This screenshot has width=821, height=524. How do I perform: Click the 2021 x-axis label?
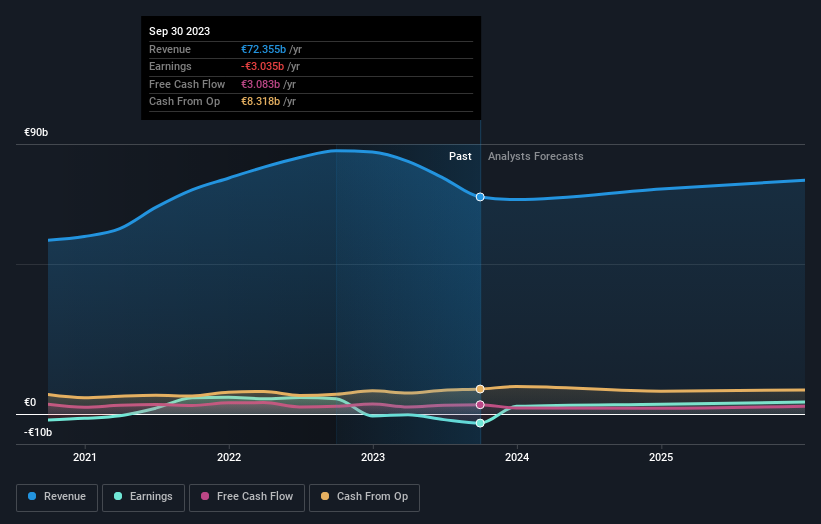(85, 457)
